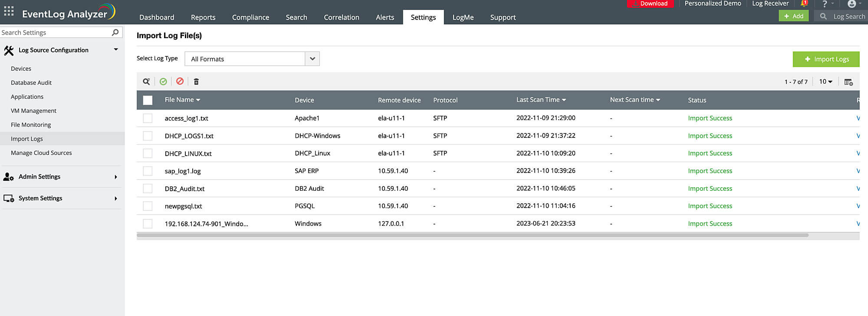Expand the System Settings section
The width and height of the screenshot is (868, 316).
(x=116, y=199)
